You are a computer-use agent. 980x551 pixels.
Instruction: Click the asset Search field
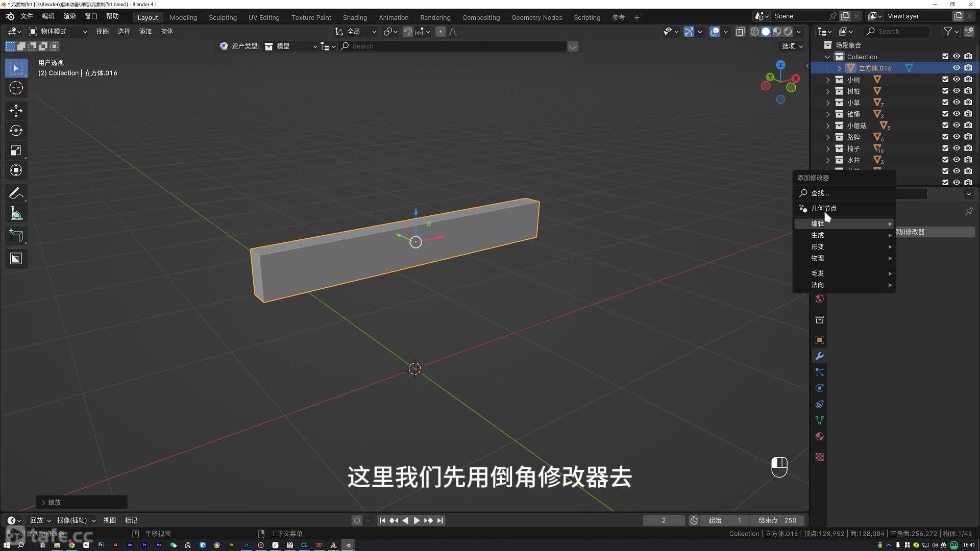tap(453, 46)
